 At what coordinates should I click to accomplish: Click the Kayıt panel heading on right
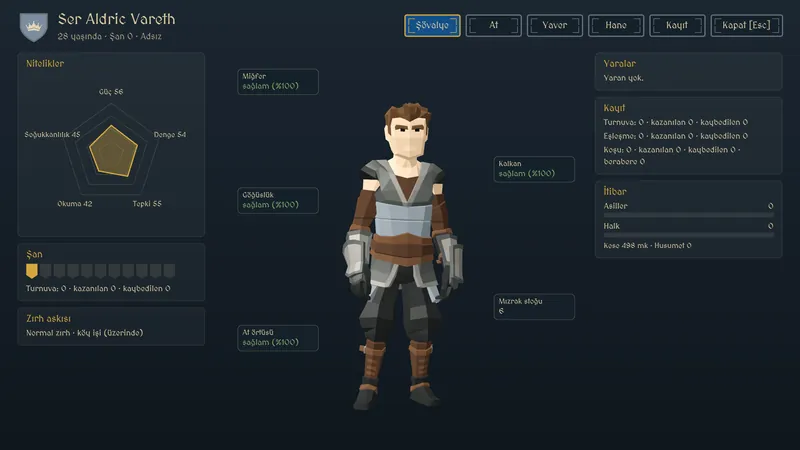click(x=614, y=108)
